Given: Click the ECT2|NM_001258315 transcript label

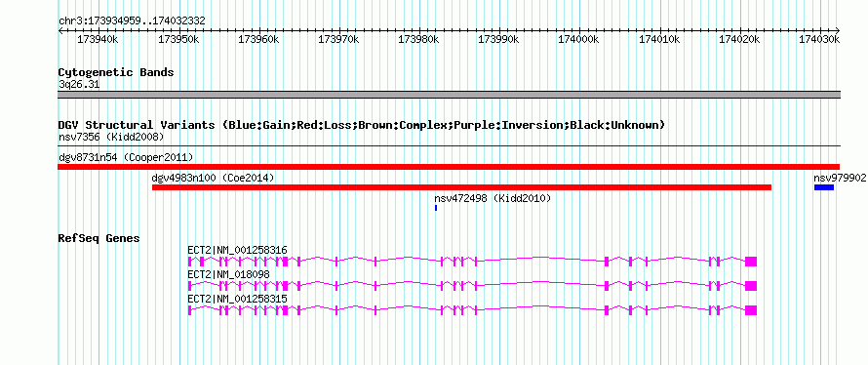Looking at the screenshot, I should click(238, 299).
